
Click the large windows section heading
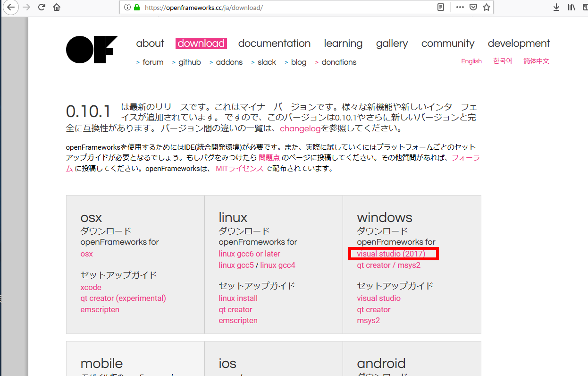tap(385, 217)
